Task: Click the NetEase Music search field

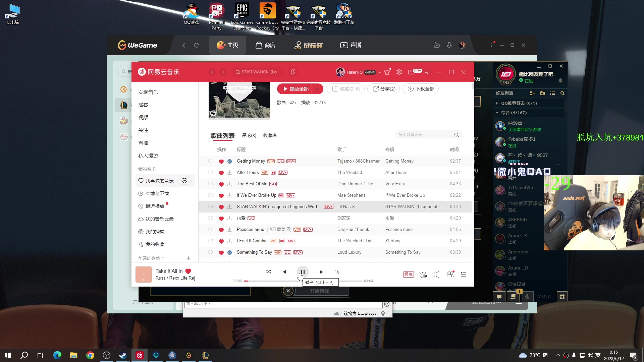Action: point(258,72)
